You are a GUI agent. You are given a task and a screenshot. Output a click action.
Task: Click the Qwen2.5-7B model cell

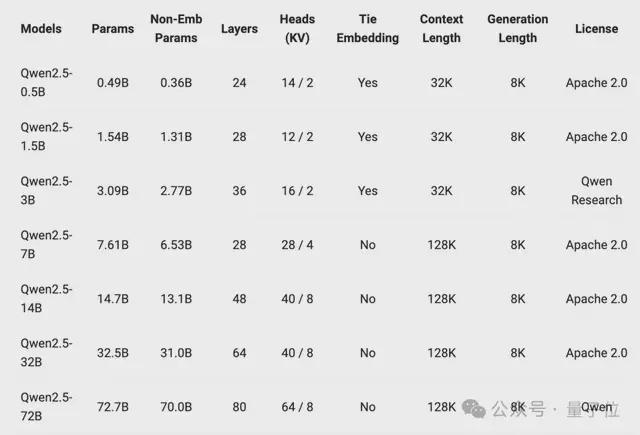pos(46,244)
